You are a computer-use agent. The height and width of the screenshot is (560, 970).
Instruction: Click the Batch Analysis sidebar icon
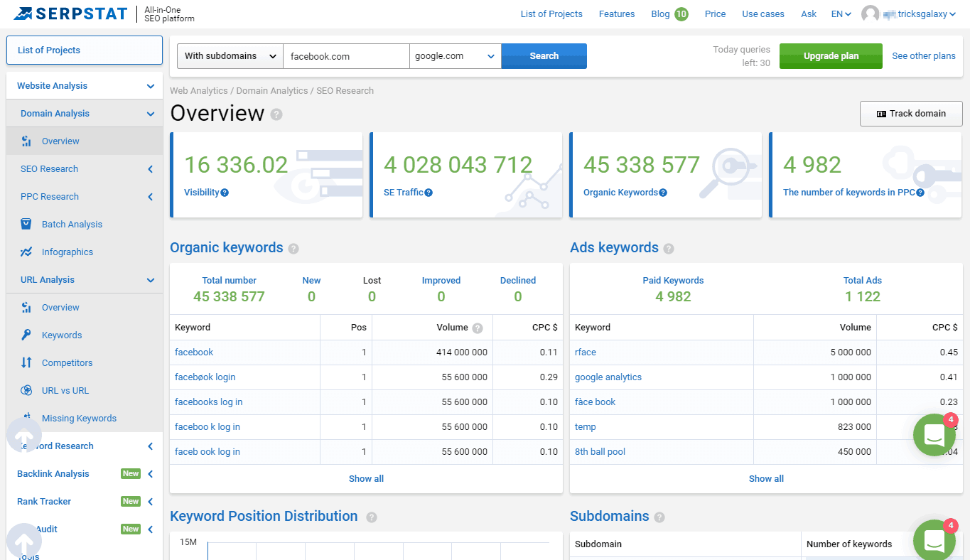(x=26, y=224)
